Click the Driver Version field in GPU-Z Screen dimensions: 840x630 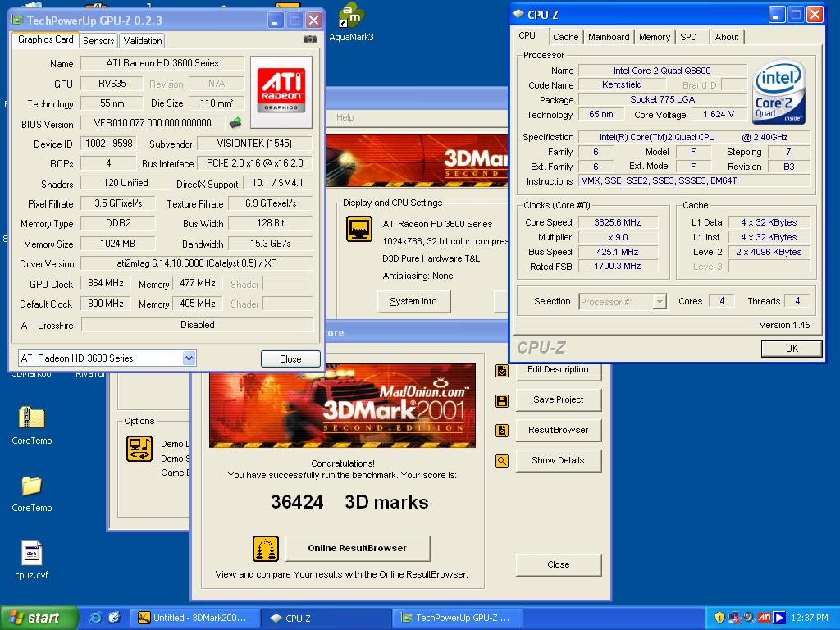pos(197,263)
